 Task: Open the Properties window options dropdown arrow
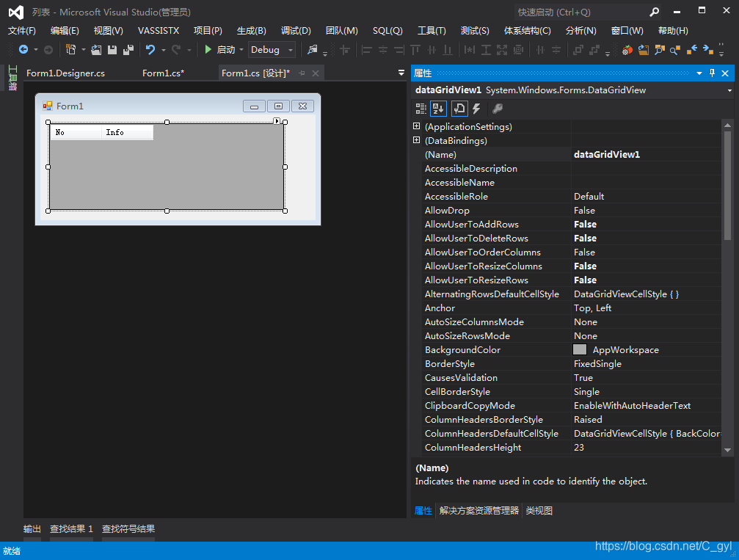(x=699, y=73)
